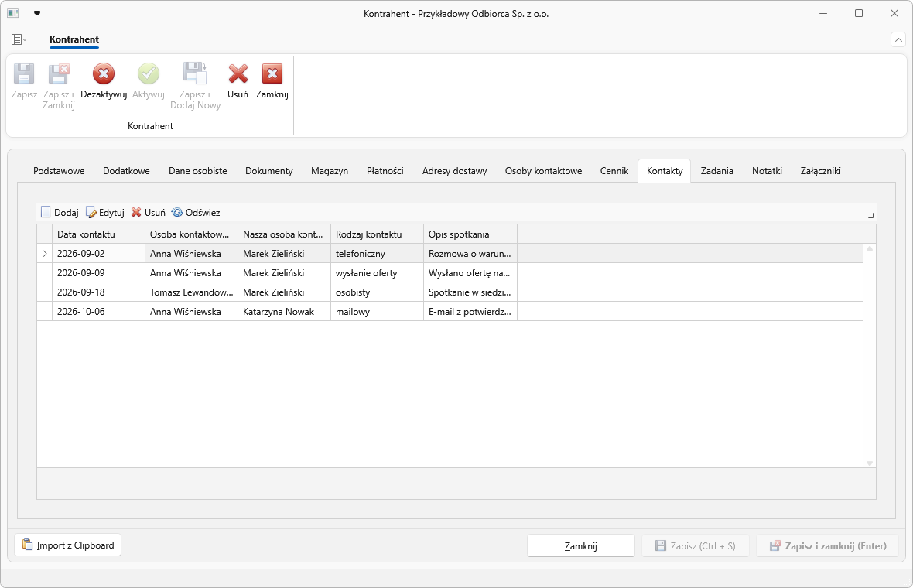The image size is (913, 588).
Task: Show the Płatności tab
Action: 385,170
